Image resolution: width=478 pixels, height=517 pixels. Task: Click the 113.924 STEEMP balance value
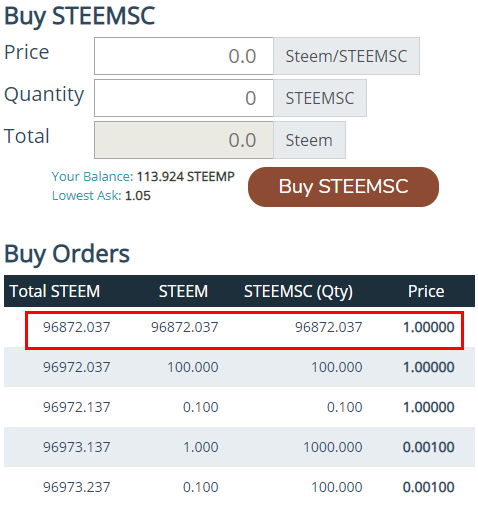pyautogui.click(x=186, y=177)
